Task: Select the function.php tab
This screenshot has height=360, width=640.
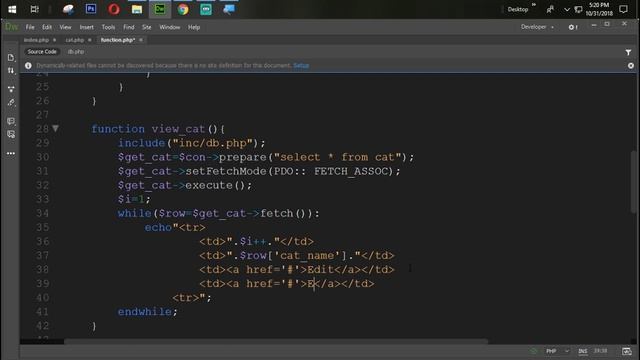Action: (118, 40)
